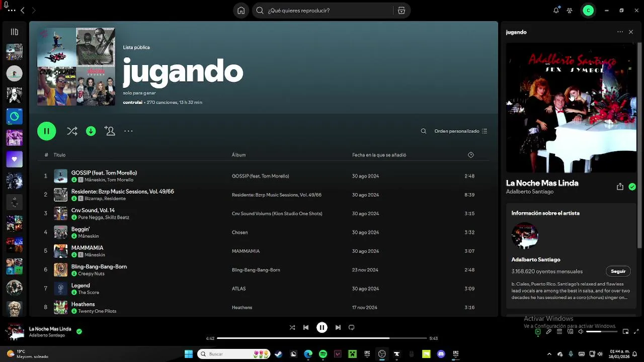Open Adalberto Santiago link in bottom player

(47, 335)
